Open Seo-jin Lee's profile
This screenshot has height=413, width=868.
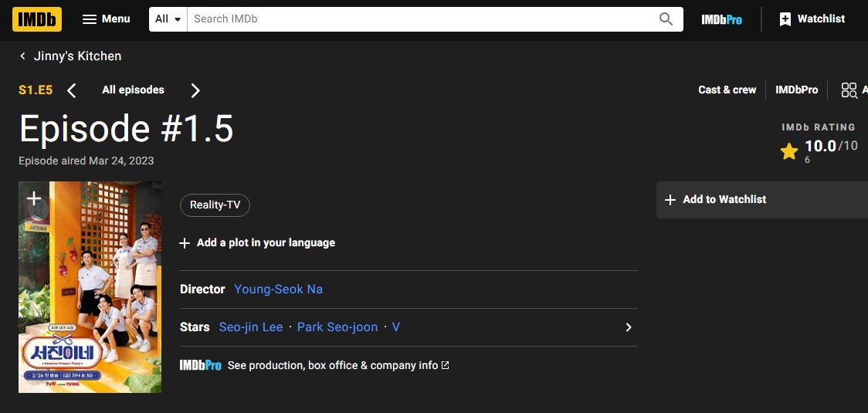coord(251,327)
